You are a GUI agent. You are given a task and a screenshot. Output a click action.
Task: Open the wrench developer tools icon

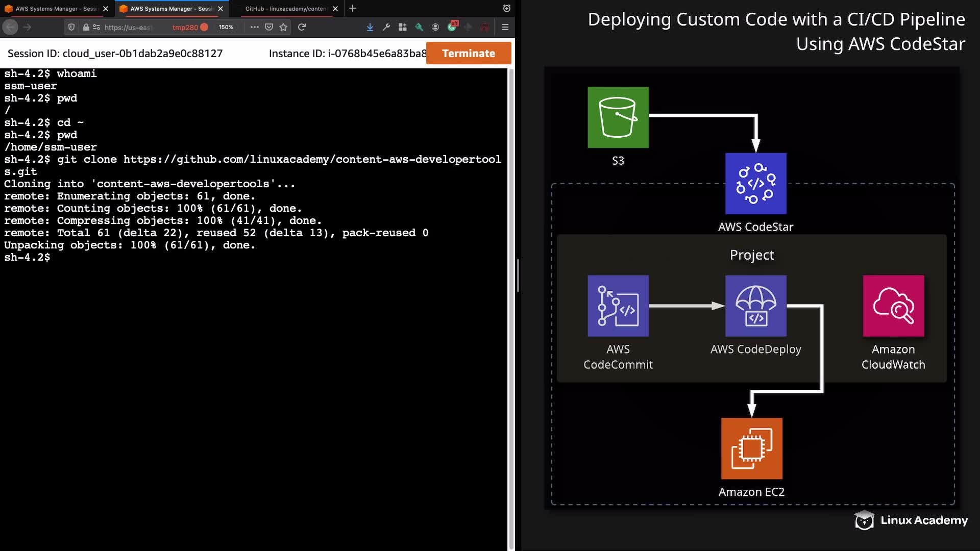[x=386, y=27]
